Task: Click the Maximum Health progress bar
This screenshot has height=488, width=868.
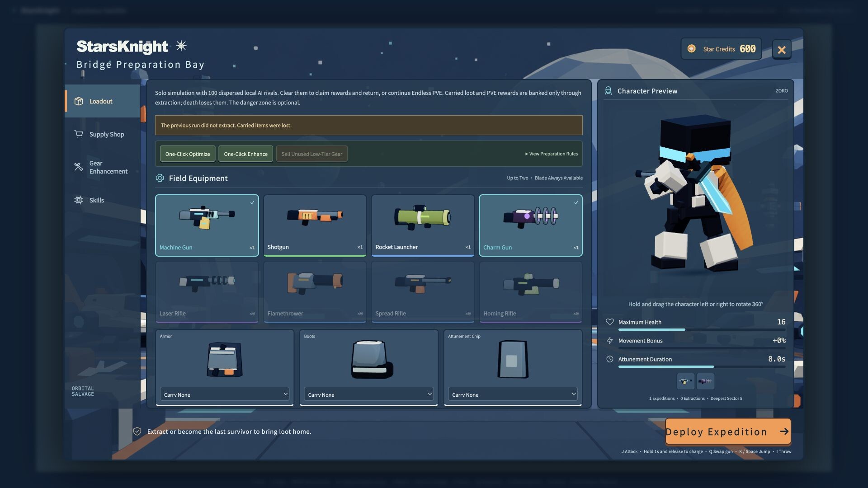Action: [702, 330]
